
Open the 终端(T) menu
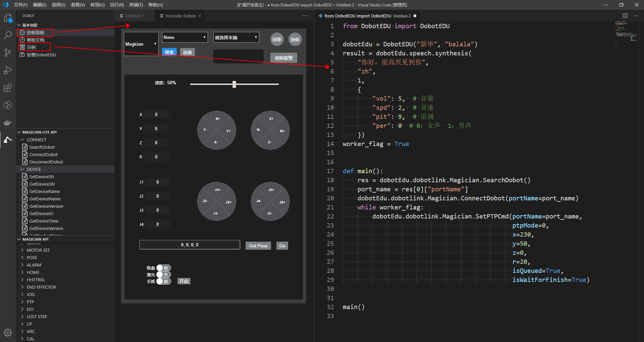tap(136, 5)
